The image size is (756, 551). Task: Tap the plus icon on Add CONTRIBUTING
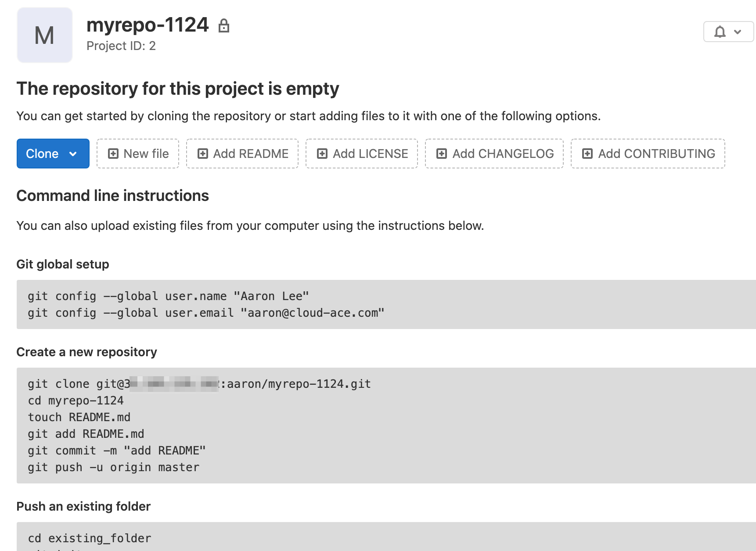(x=587, y=154)
